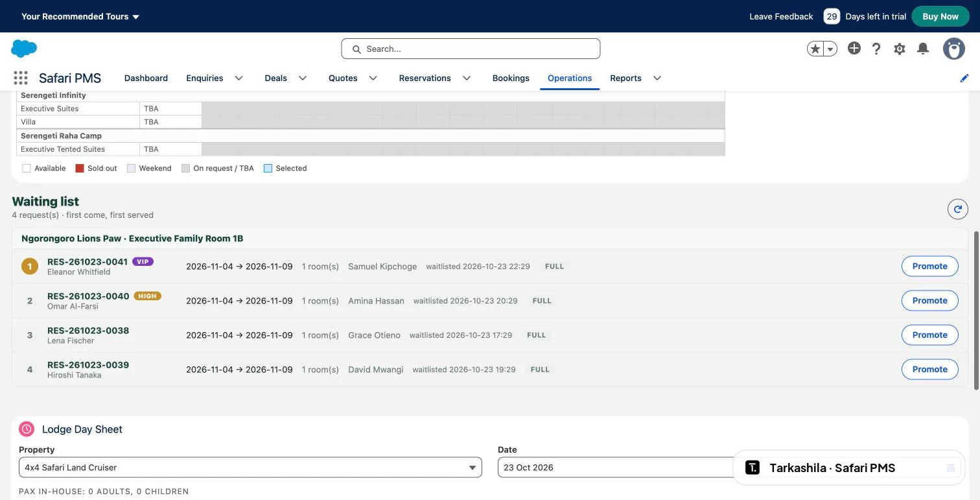Open the Setup gear icon
This screenshot has height=500, width=980.
click(900, 49)
